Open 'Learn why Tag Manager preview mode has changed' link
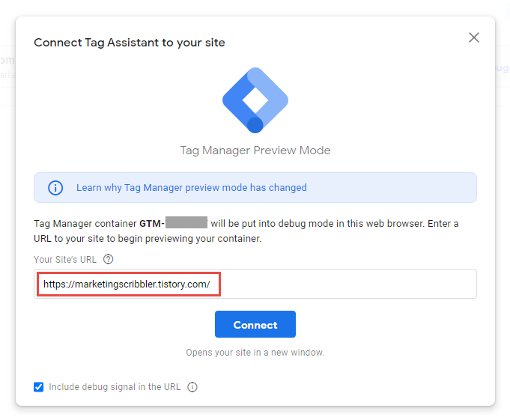Screen dimensions: 510x420 point(192,188)
